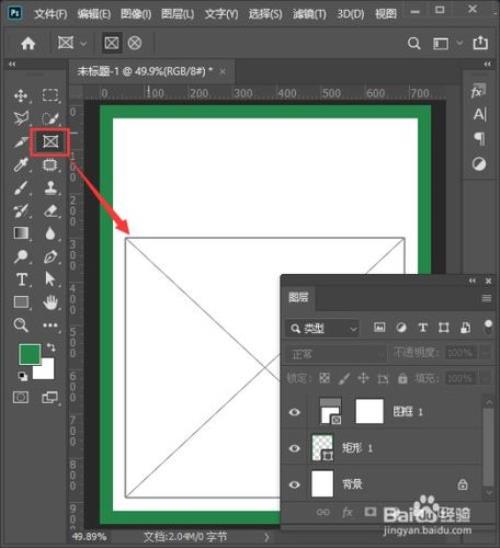The image size is (500, 548).
Task: Choose rectangular frame option in options bar
Action: click(111, 43)
